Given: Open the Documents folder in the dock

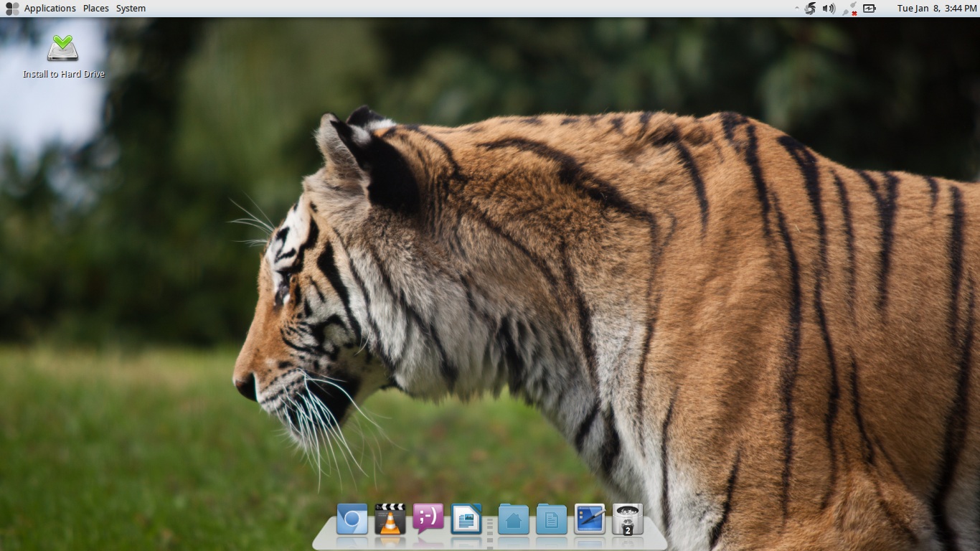Looking at the screenshot, I should point(551,519).
